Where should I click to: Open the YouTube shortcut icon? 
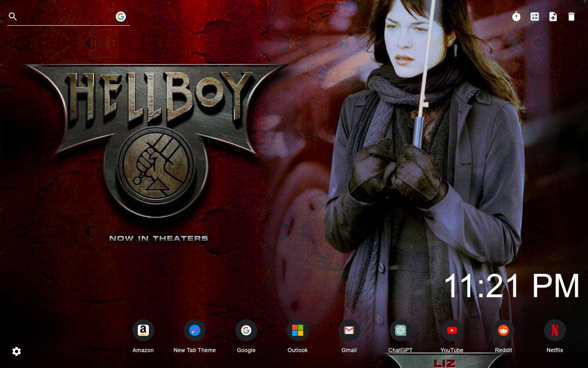coord(452,330)
